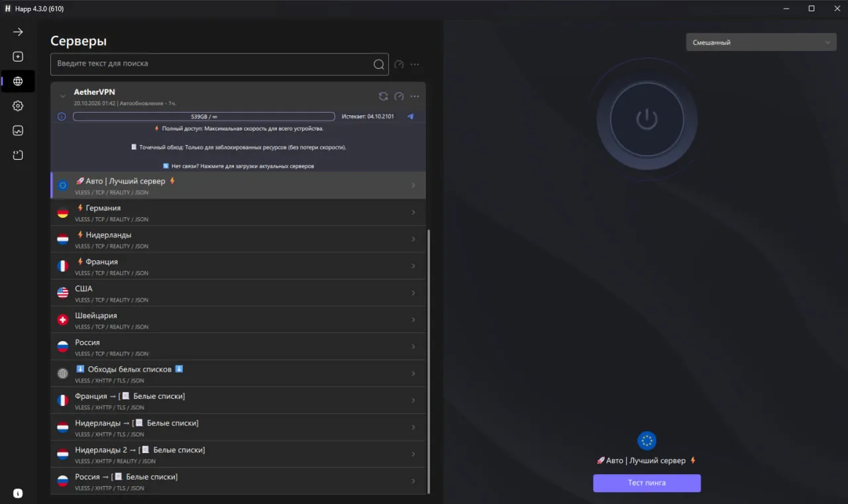The height and width of the screenshot is (504, 848).
Task: Click the magnifier icon in search field
Action: pyautogui.click(x=378, y=64)
